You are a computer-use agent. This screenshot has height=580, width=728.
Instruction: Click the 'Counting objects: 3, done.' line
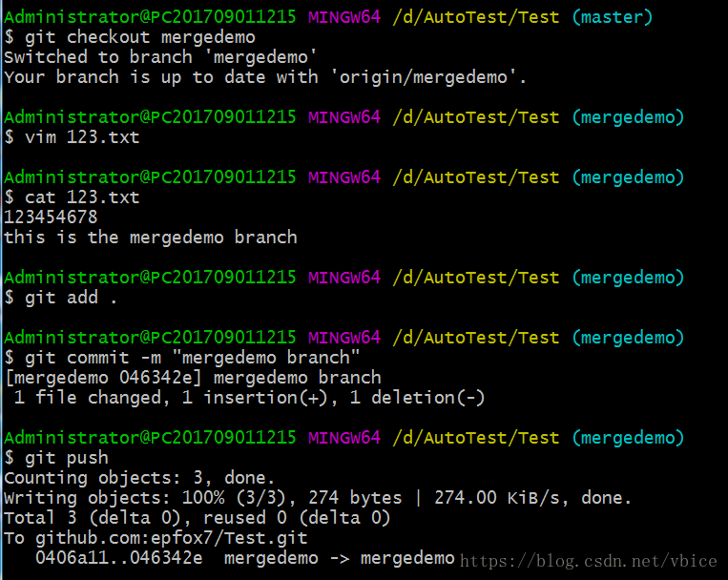[139, 478]
